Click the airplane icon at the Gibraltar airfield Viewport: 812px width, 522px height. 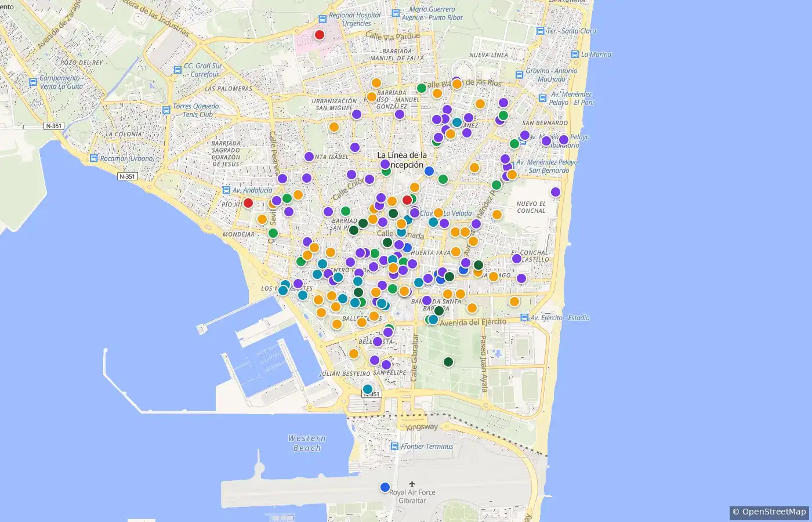point(412,484)
